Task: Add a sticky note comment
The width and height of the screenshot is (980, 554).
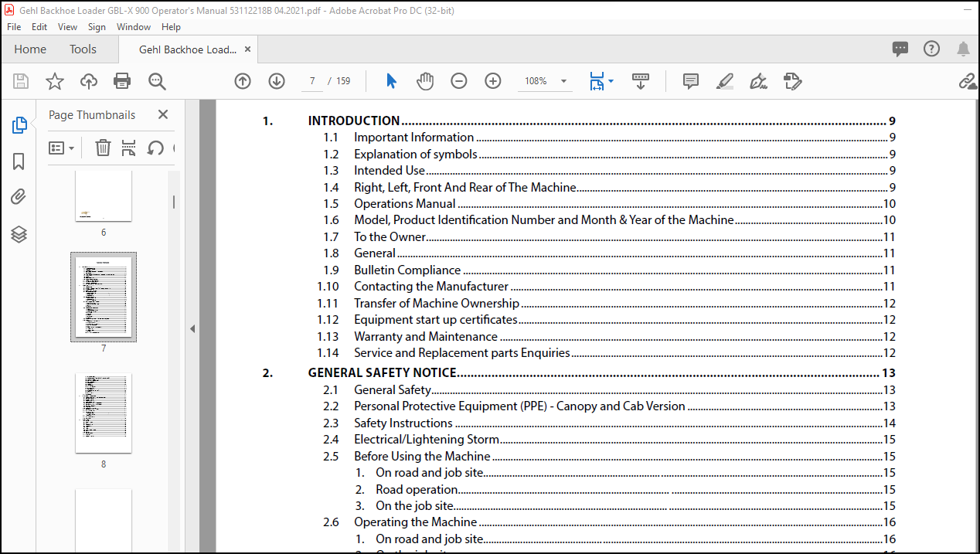Action: coord(691,81)
